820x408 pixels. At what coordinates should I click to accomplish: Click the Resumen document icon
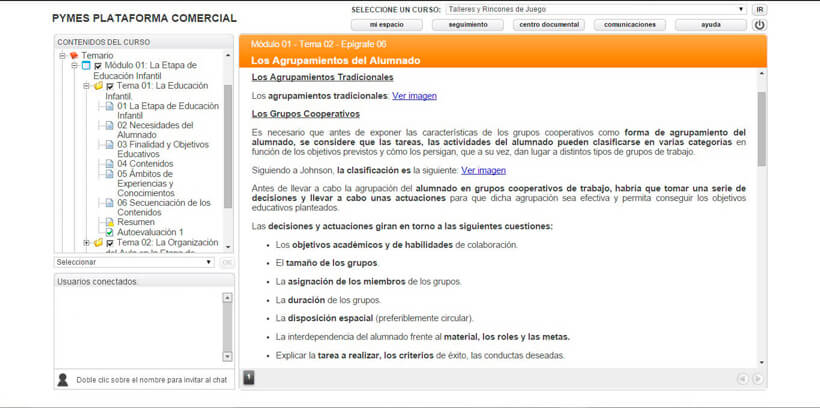(109, 222)
